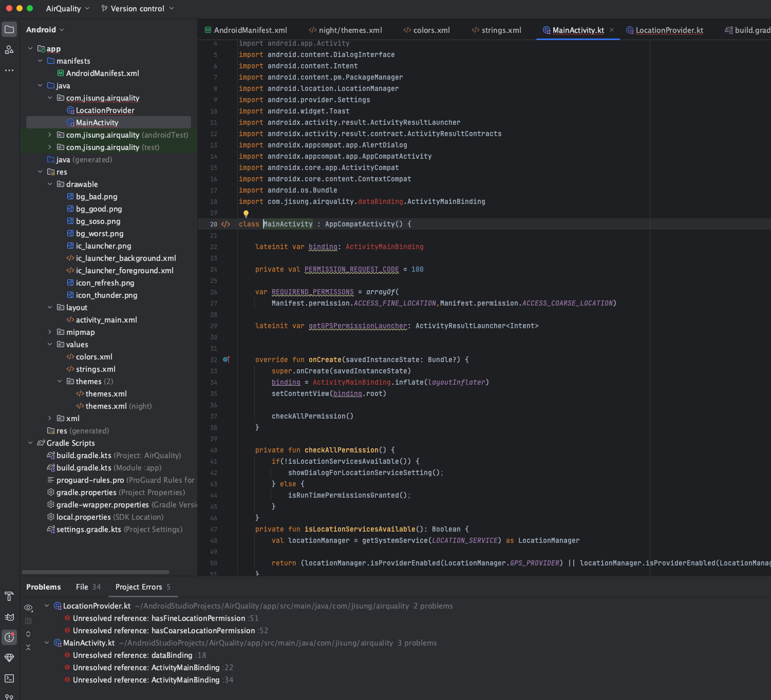Collapse the java folder chevron
The width and height of the screenshot is (771, 700).
[x=40, y=85]
